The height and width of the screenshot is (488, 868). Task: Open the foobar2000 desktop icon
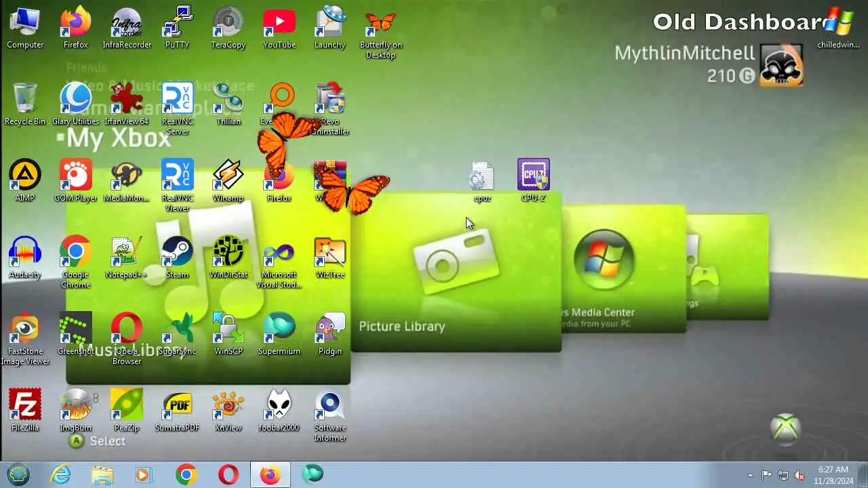279,411
